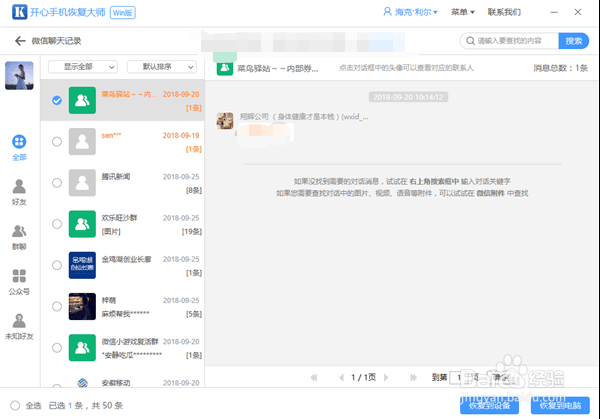Select the 群聊 sidebar category

point(19,237)
